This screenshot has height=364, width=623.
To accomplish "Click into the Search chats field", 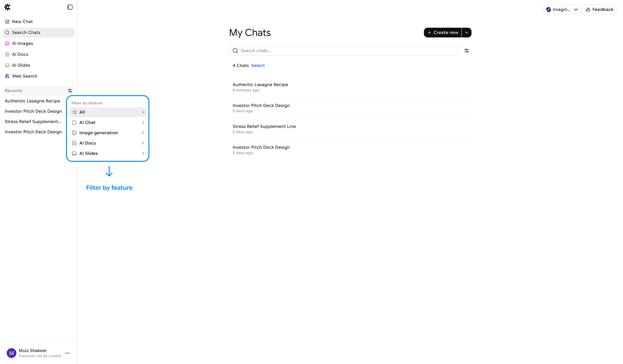I will 347,51.
